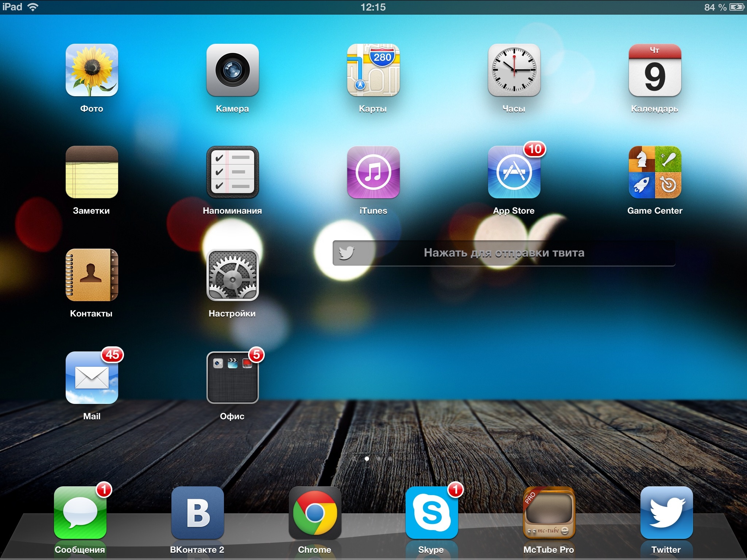Screen dimensions: 747x560
Task: Open the Карты maps app
Action: pos(373,70)
